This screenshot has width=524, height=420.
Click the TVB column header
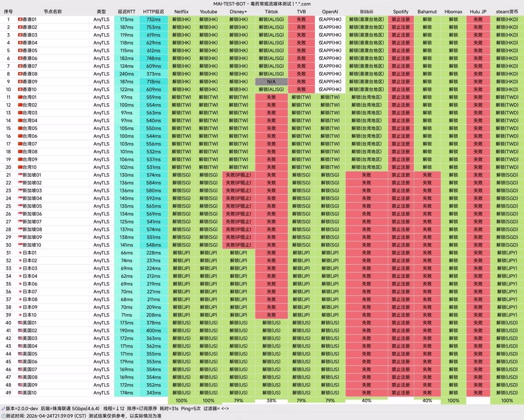(x=301, y=11)
